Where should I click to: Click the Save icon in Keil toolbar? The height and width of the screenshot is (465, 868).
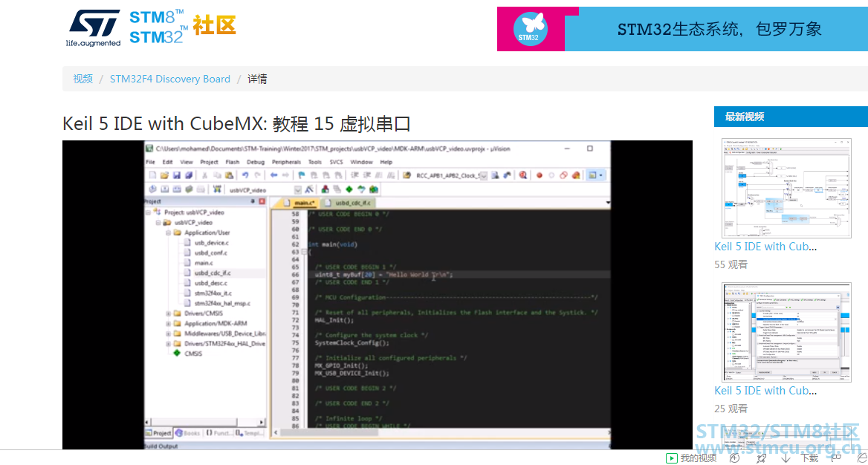177,175
